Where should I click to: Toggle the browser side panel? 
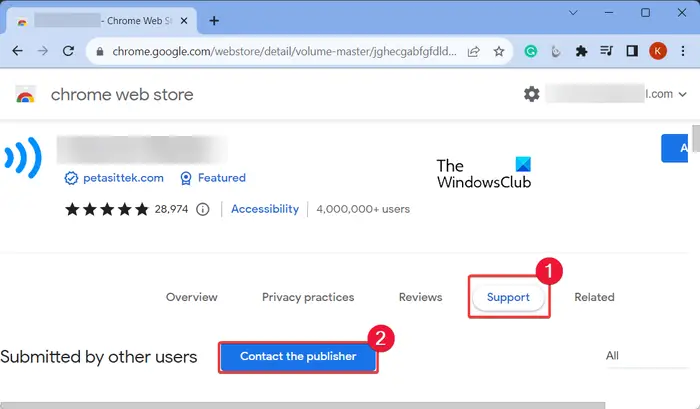click(632, 51)
